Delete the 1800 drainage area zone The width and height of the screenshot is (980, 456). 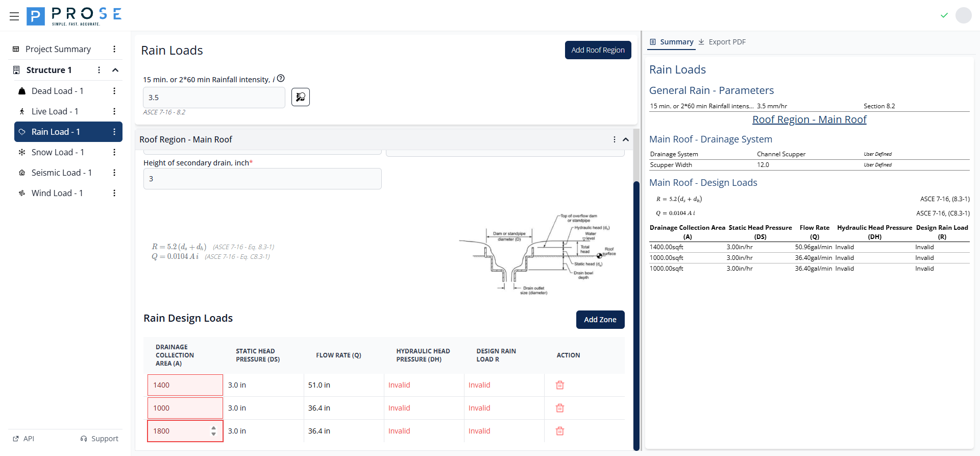coord(560,431)
